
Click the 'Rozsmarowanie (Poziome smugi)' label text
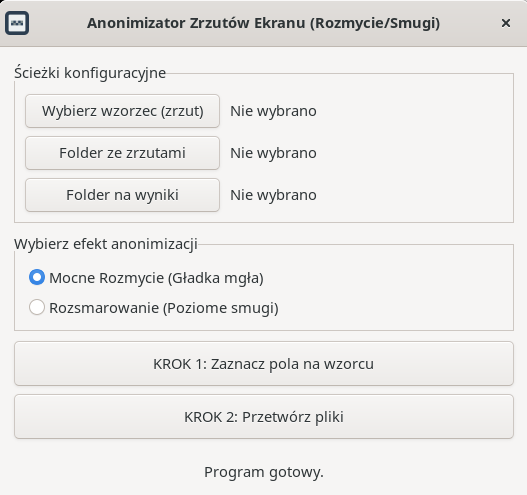pos(164,308)
